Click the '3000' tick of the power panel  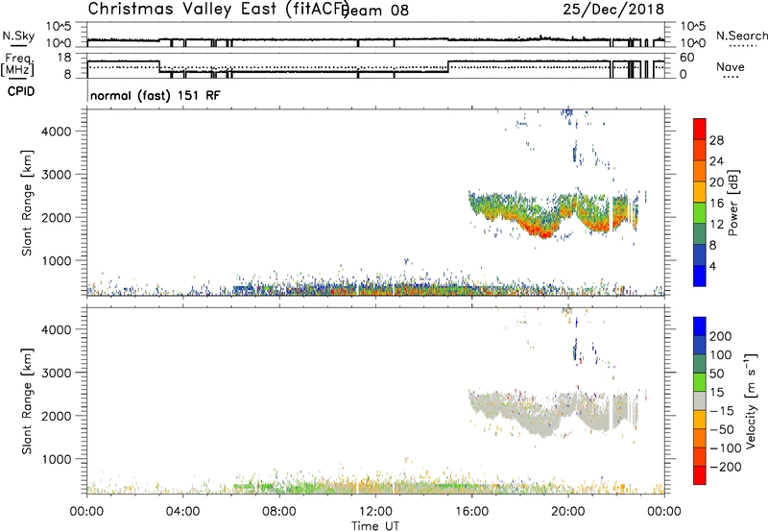click(x=56, y=175)
